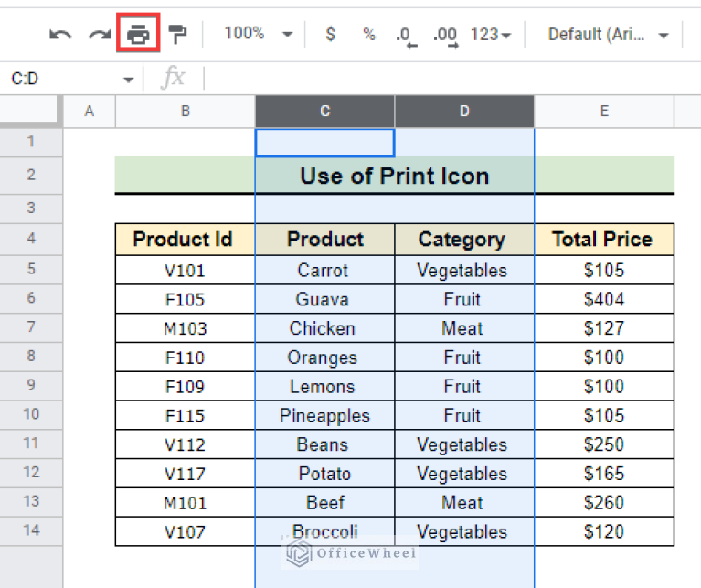Select row 5 header
Image resolution: width=701 pixels, height=588 pixels.
click(x=31, y=270)
